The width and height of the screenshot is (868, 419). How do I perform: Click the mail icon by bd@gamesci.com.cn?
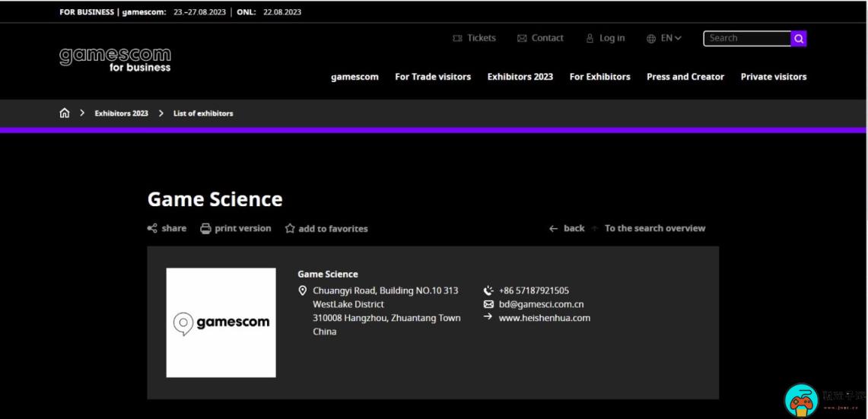tap(488, 304)
